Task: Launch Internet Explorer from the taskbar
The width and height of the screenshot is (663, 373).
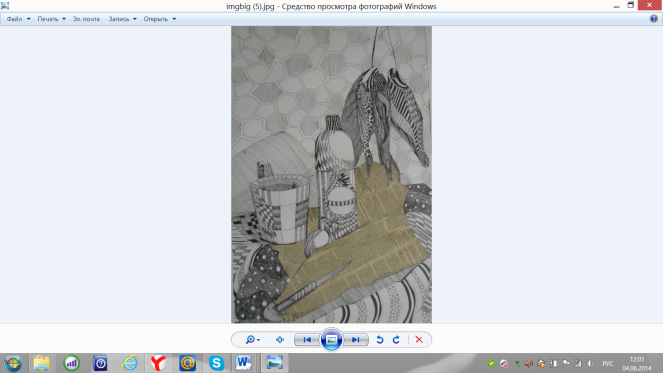Action: (129, 363)
